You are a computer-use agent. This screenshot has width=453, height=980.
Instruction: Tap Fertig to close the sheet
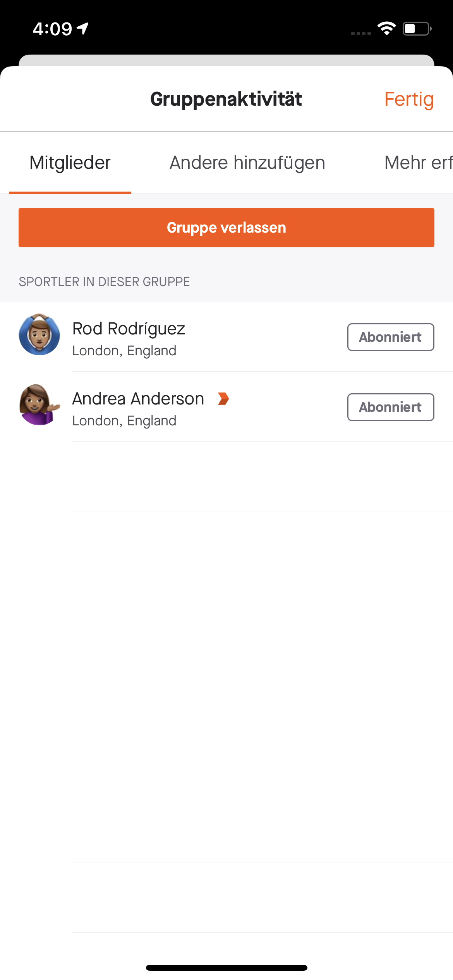coord(409,99)
